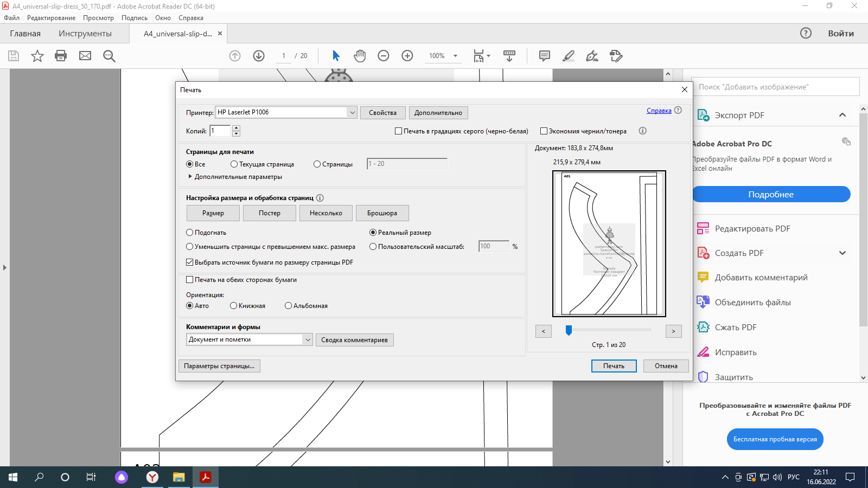This screenshot has width=868, height=488.
Task: Enable grayscale black-and-white printing checkbox
Action: point(399,131)
